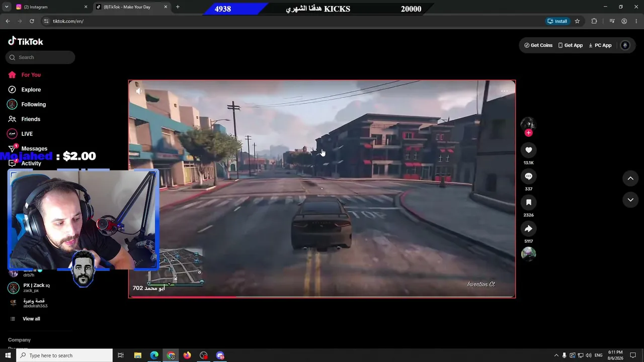Open the Chrome extensions puzzle icon
The width and height of the screenshot is (644, 362).
pyautogui.click(x=594, y=21)
